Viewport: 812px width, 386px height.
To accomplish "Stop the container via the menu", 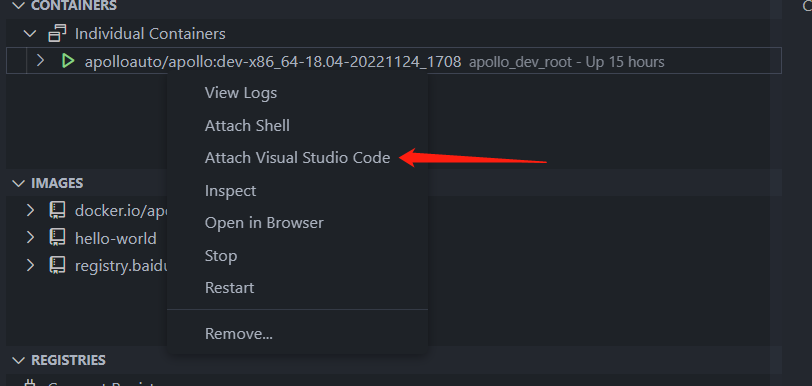I will 221,256.
